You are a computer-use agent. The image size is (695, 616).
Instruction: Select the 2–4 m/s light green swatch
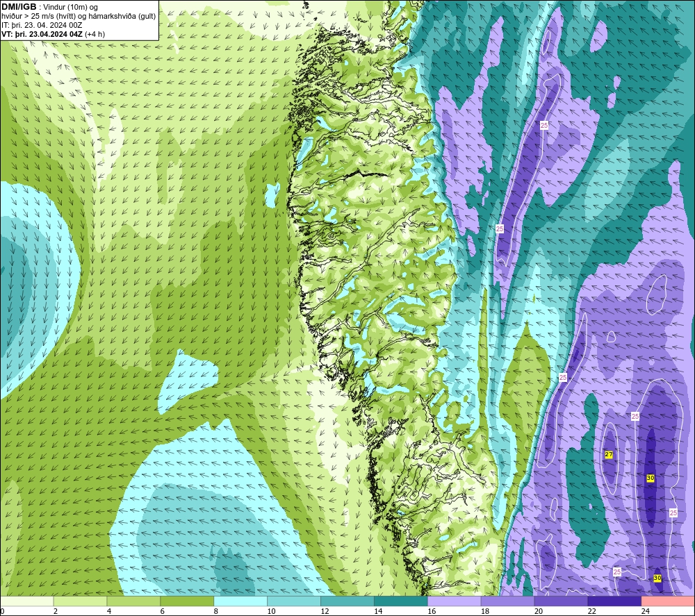80,601
